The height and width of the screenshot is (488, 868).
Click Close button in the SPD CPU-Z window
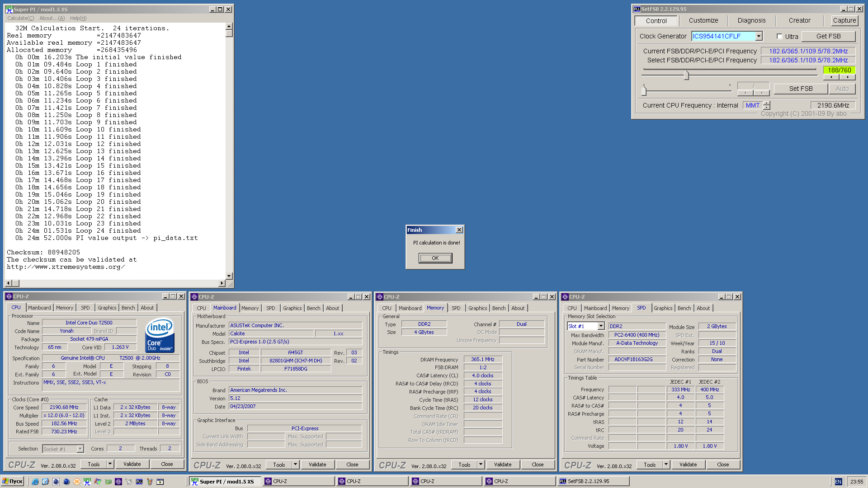[x=722, y=465]
